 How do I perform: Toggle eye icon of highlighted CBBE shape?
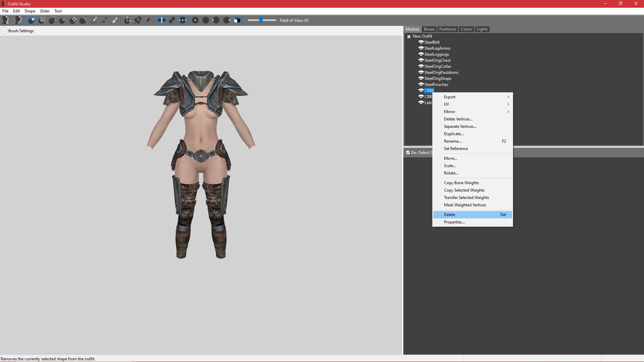(x=421, y=91)
